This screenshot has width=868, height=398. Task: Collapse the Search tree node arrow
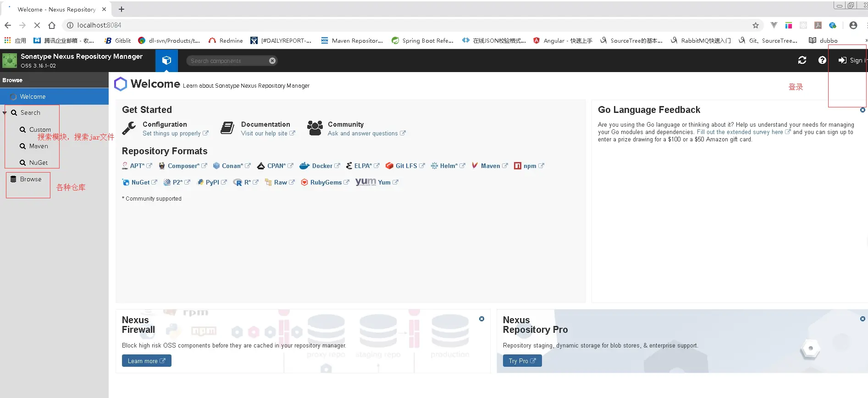5,112
